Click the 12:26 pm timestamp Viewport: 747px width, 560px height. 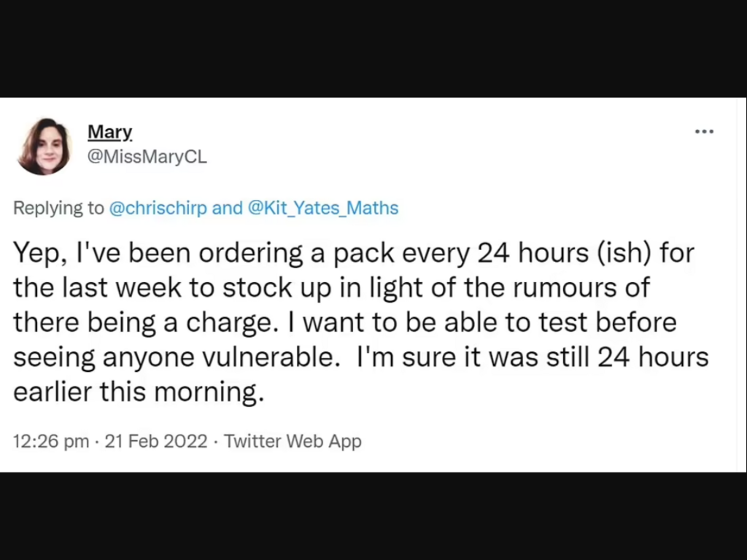point(51,441)
